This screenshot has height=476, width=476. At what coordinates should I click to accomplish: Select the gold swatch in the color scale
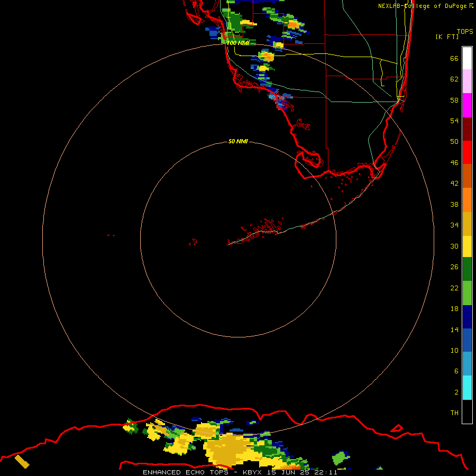pyautogui.click(x=467, y=224)
